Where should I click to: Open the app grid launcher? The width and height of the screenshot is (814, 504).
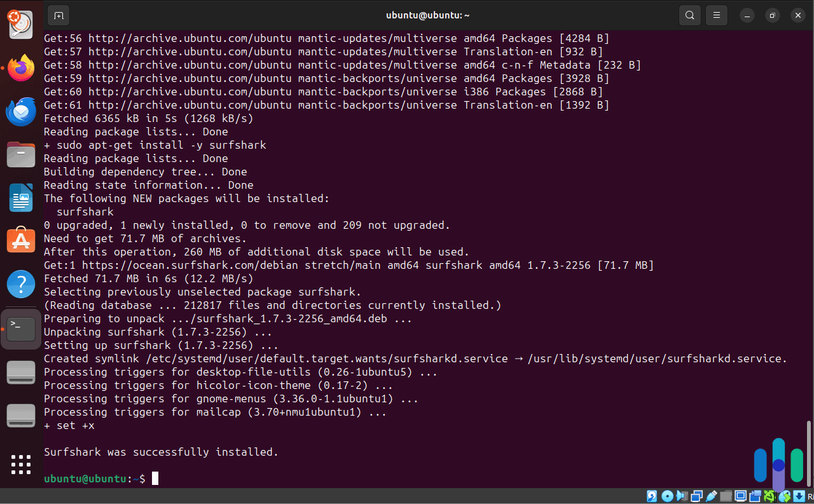click(x=21, y=465)
